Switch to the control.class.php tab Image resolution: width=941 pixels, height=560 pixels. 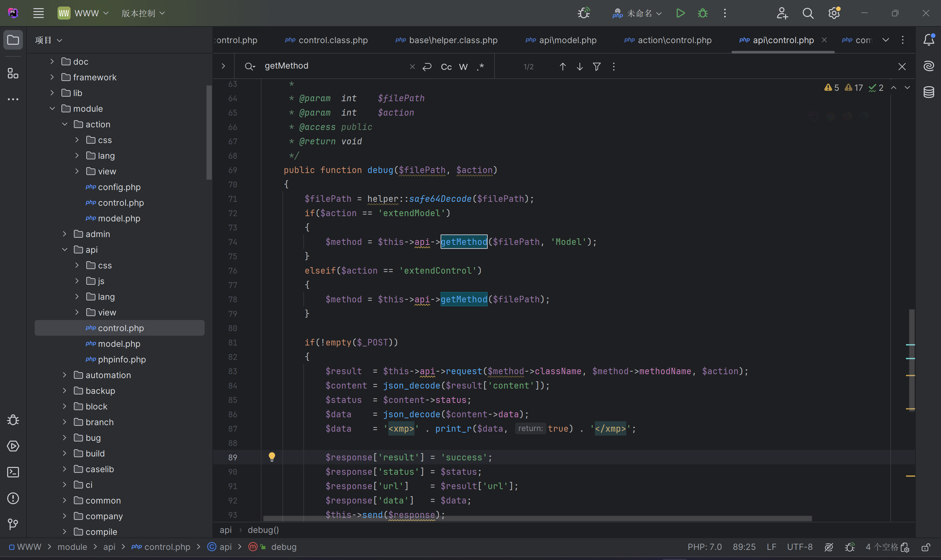tap(333, 40)
